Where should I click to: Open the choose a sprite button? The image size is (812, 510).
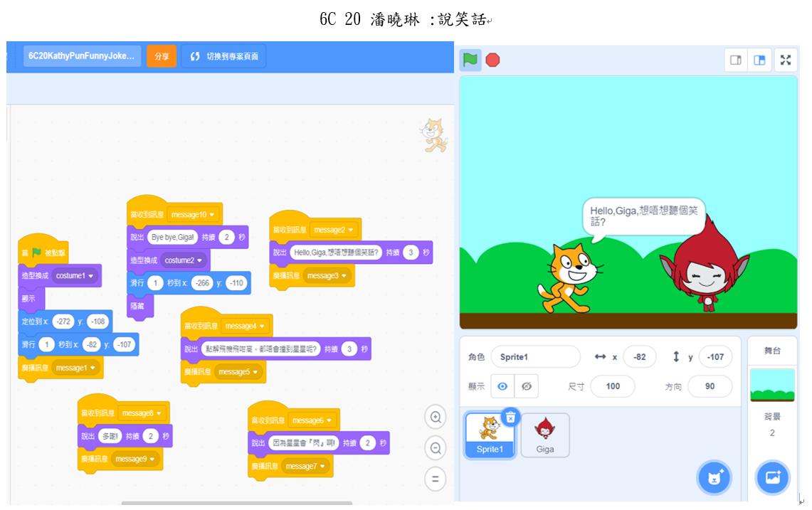click(x=714, y=477)
